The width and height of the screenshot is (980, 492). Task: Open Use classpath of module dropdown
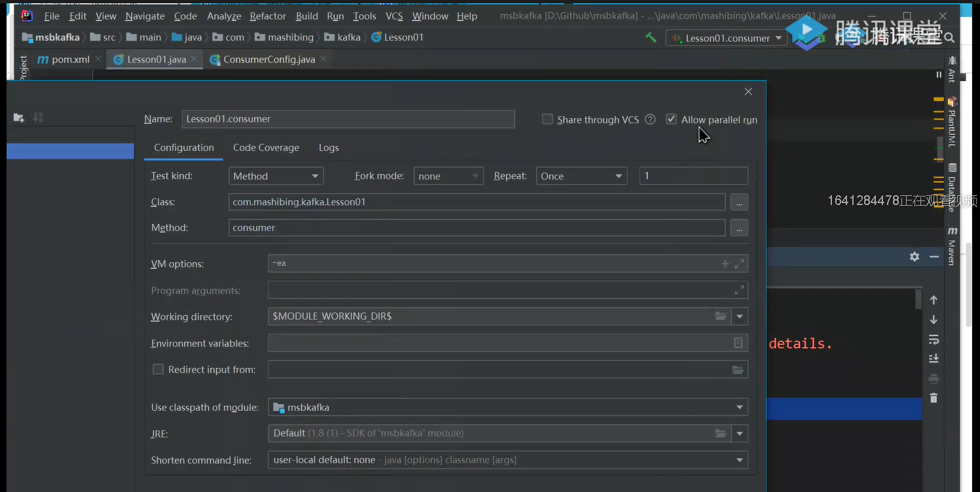508,407
